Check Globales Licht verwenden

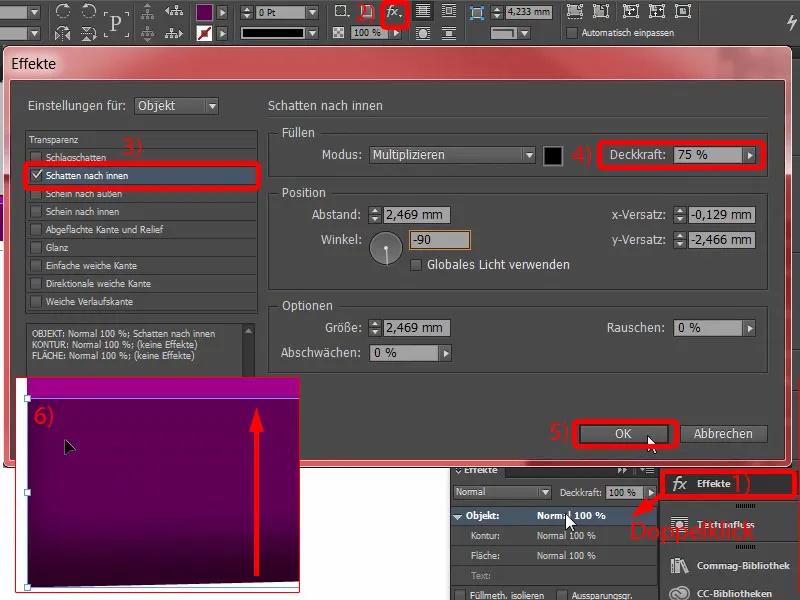pos(416,265)
